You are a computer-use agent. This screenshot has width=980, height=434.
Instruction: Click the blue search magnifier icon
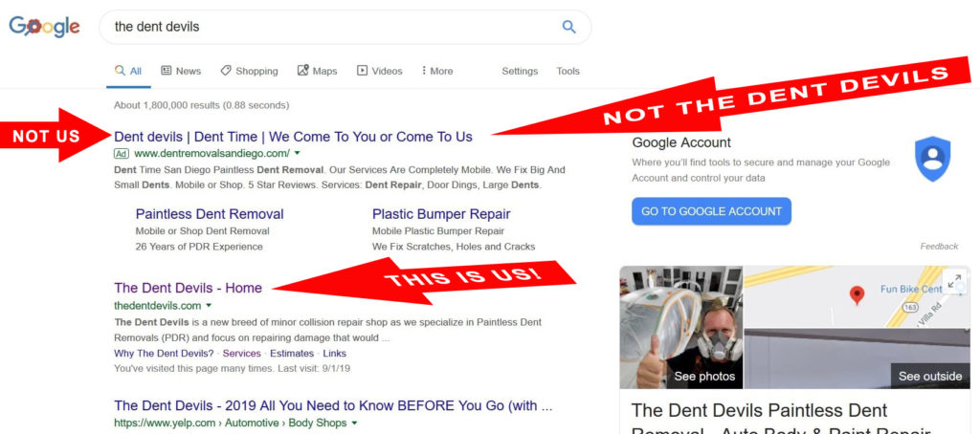coord(568,27)
